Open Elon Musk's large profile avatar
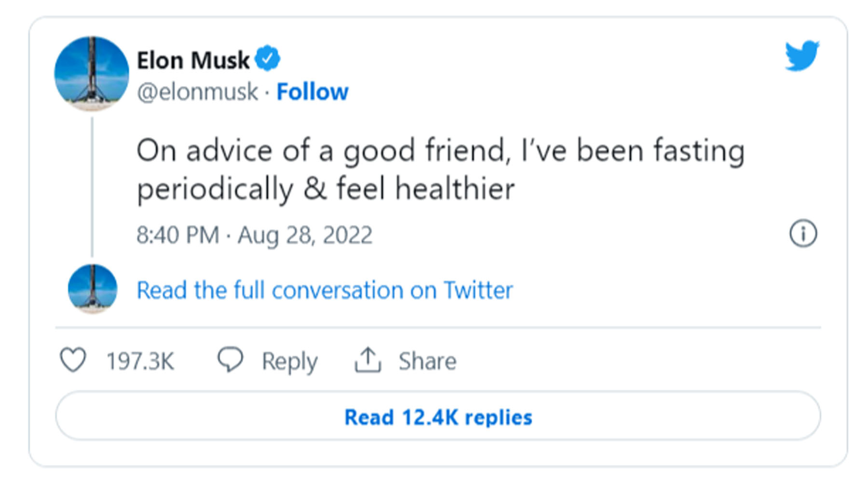 [x=92, y=73]
